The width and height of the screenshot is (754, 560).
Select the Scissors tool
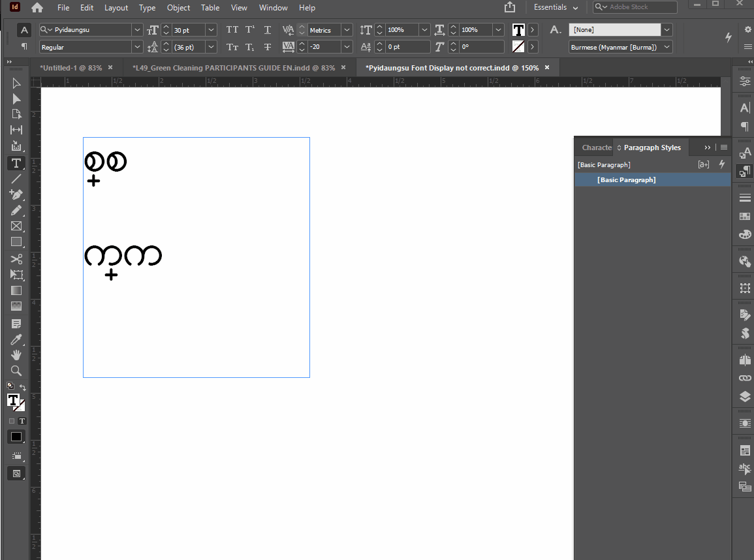(x=16, y=259)
